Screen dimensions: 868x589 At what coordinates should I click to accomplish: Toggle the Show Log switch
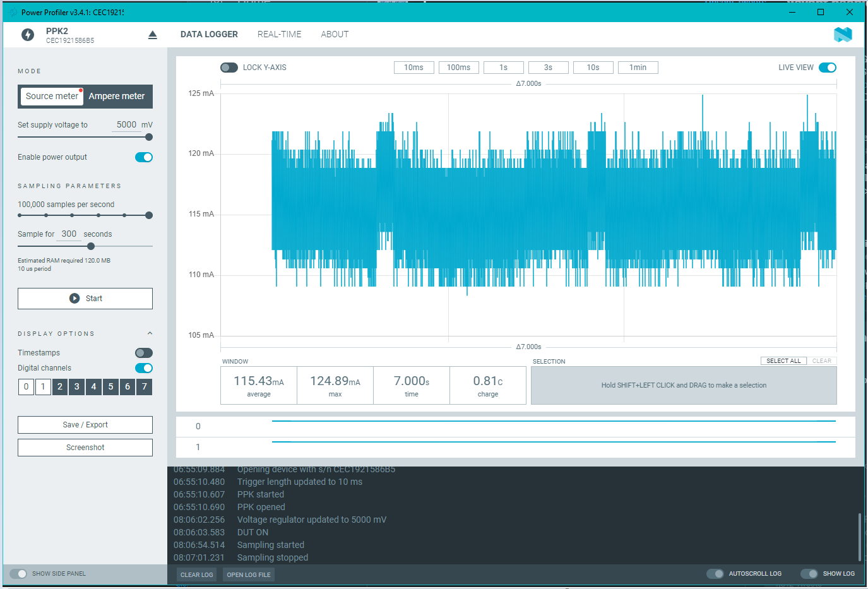tap(809, 574)
